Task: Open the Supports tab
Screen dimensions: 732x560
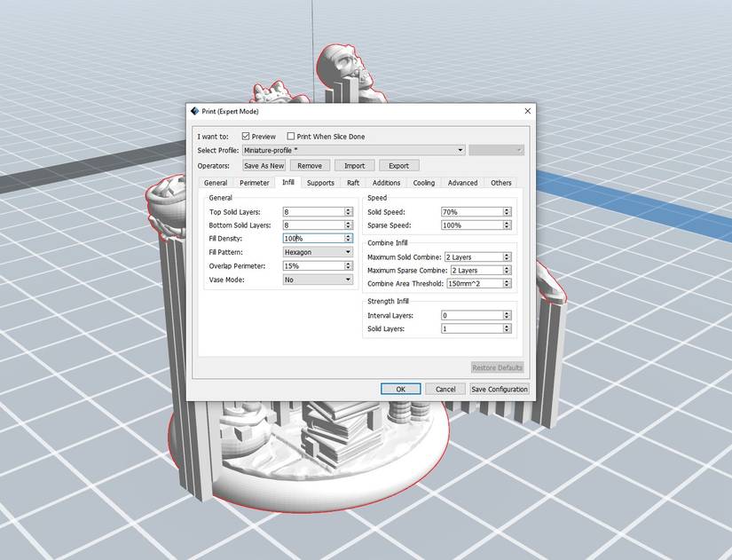Action: point(320,183)
